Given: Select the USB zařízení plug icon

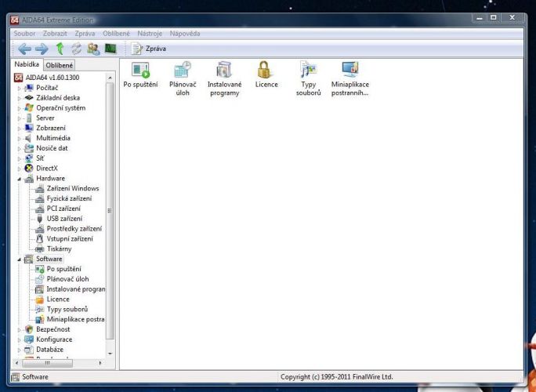Looking at the screenshot, I should 40,219.
